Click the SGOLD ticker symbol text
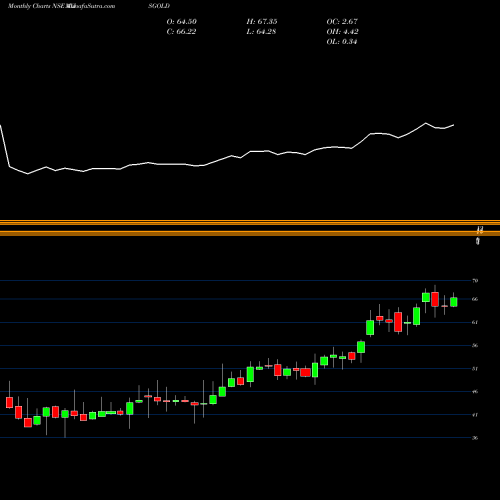This screenshot has height=500, width=500. click(159, 6)
